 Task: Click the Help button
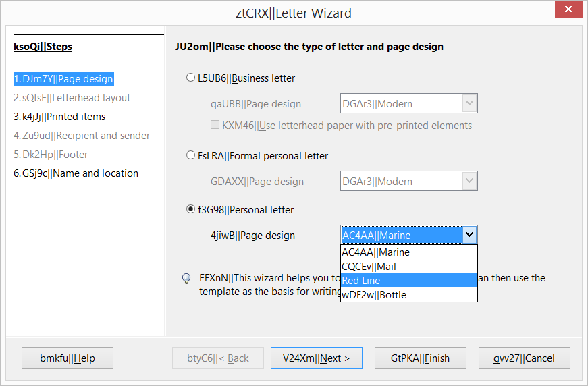[68, 358]
